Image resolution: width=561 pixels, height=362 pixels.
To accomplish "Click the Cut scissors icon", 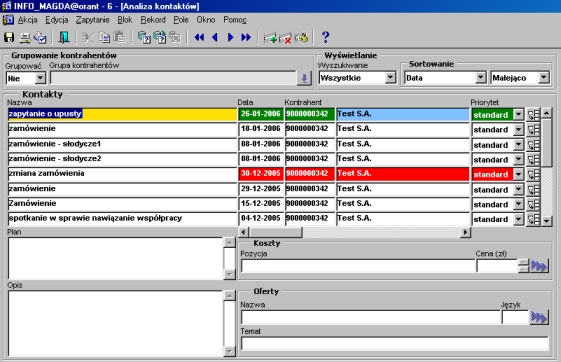I will pyautogui.click(x=88, y=37).
